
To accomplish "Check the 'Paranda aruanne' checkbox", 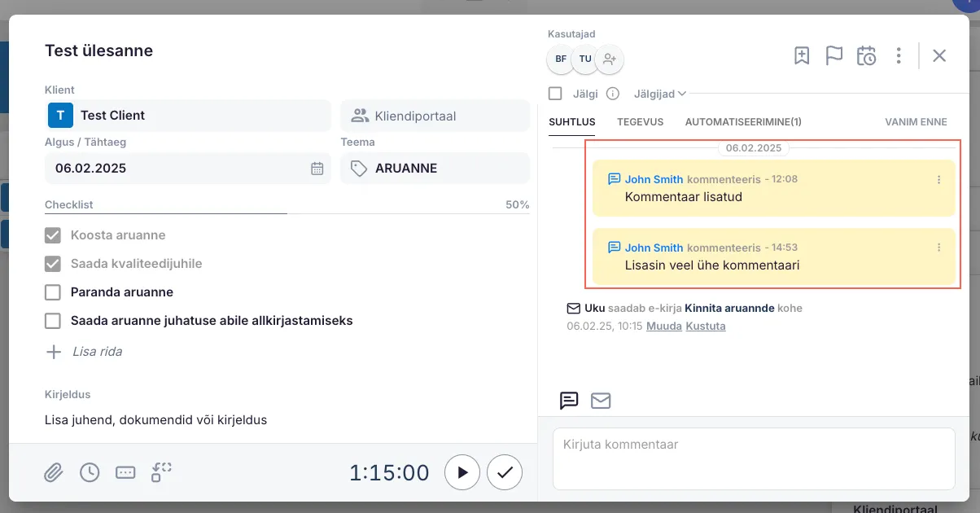I will coord(53,292).
